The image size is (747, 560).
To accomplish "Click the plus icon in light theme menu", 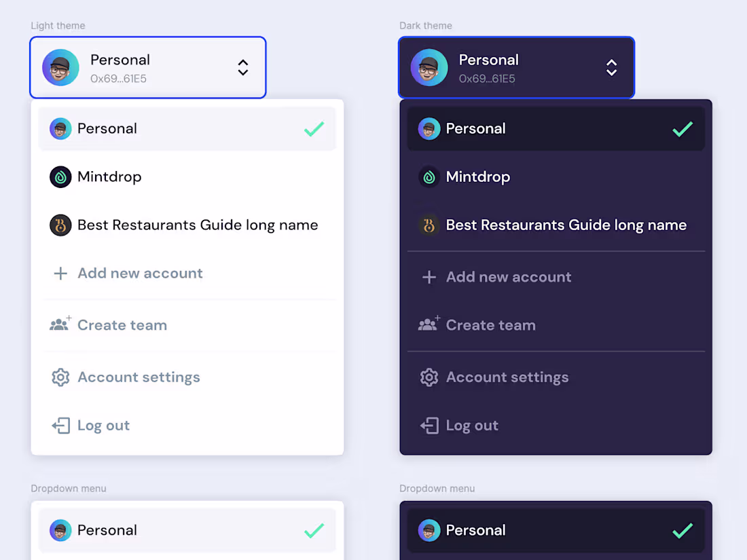I will [x=60, y=274].
